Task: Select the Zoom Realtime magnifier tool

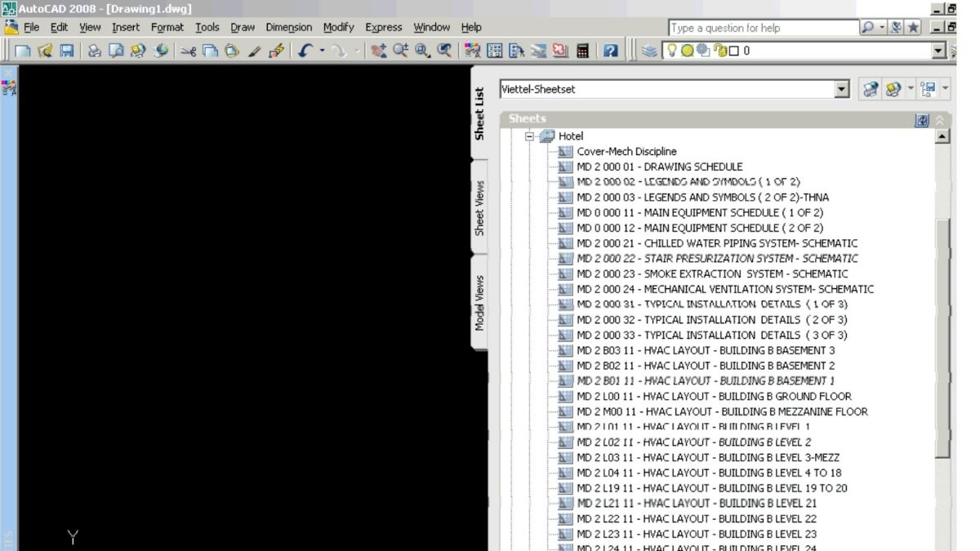Action: (x=400, y=51)
